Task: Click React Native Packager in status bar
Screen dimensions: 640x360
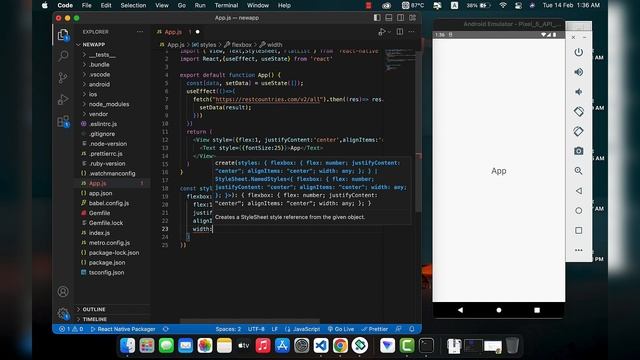Action: click(123, 329)
